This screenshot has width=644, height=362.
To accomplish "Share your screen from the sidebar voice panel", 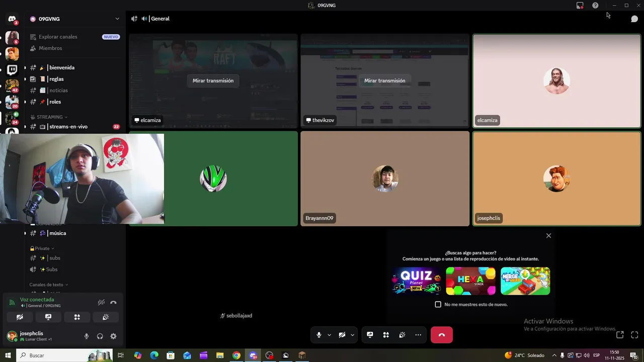I will point(48,317).
